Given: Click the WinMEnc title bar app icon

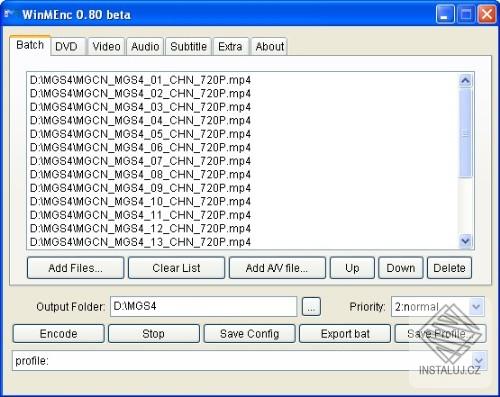Looking at the screenshot, I should point(10,14).
